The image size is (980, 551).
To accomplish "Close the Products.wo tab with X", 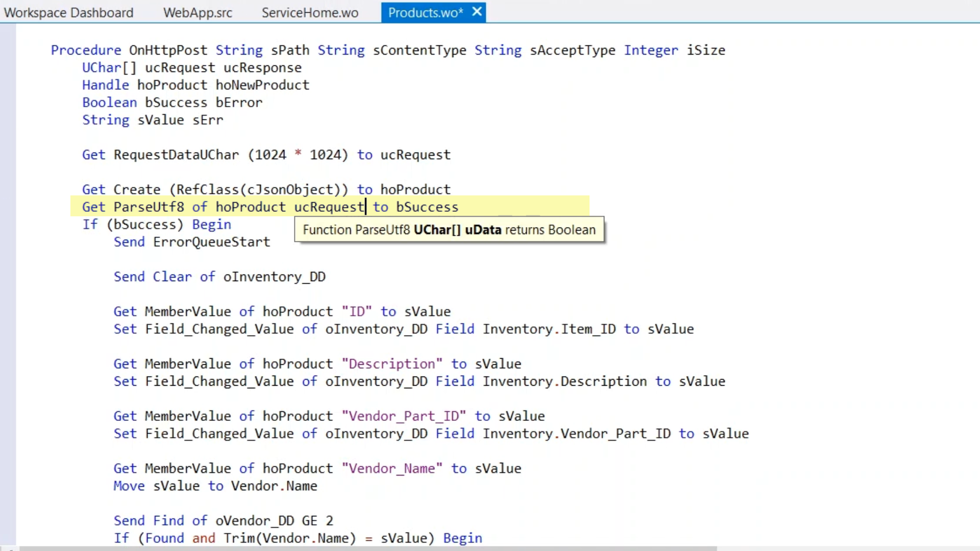I will (x=477, y=11).
